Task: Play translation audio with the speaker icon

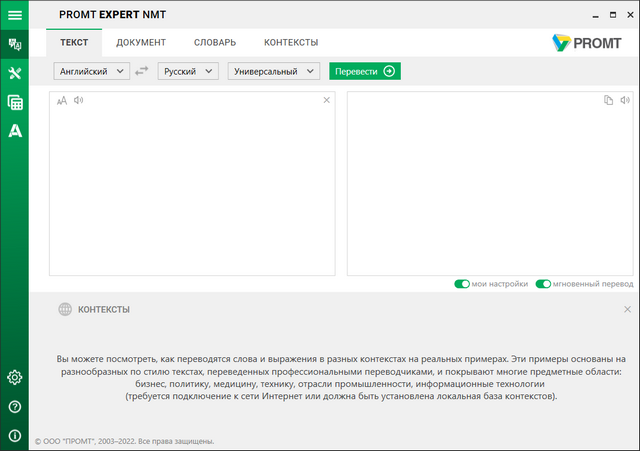Action: pos(624,100)
